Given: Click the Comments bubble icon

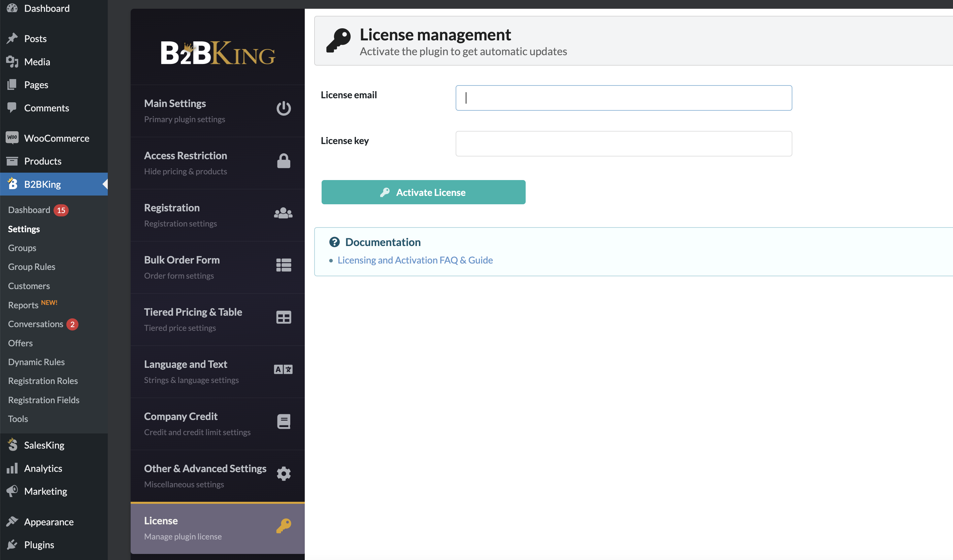Looking at the screenshot, I should click(12, 108).
